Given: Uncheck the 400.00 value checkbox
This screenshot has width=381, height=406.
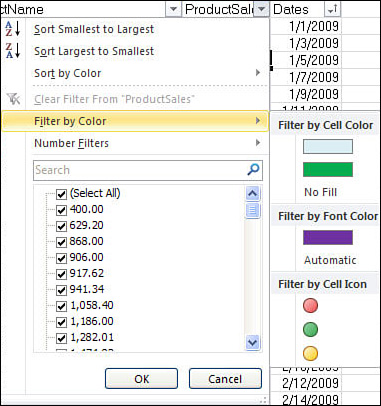Looking at the screenshot, I should click(61, 210).
